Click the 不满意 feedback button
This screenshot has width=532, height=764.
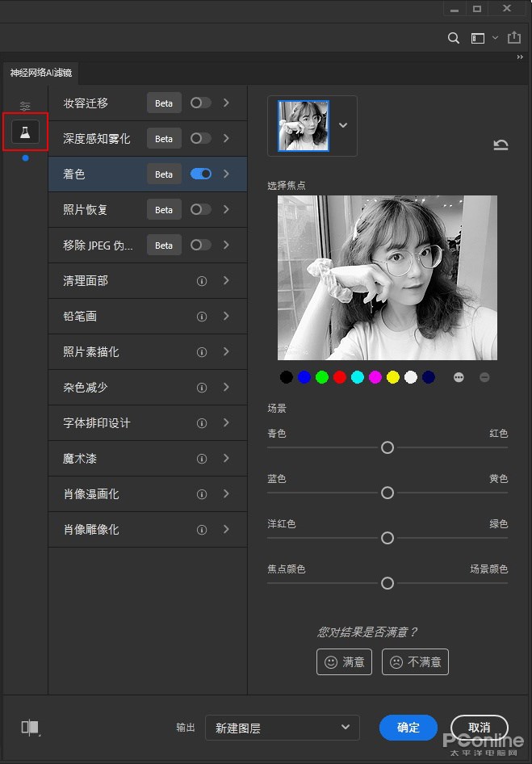(415, 662)
